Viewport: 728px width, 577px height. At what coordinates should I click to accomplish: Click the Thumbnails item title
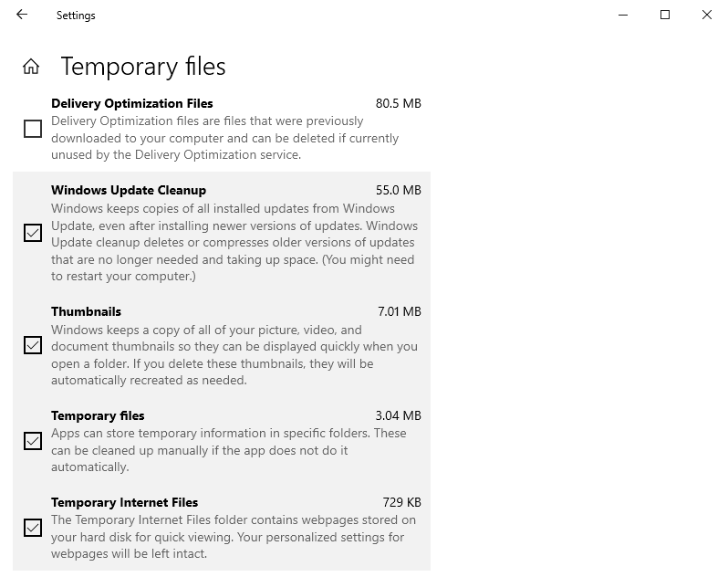pos(86,311)
